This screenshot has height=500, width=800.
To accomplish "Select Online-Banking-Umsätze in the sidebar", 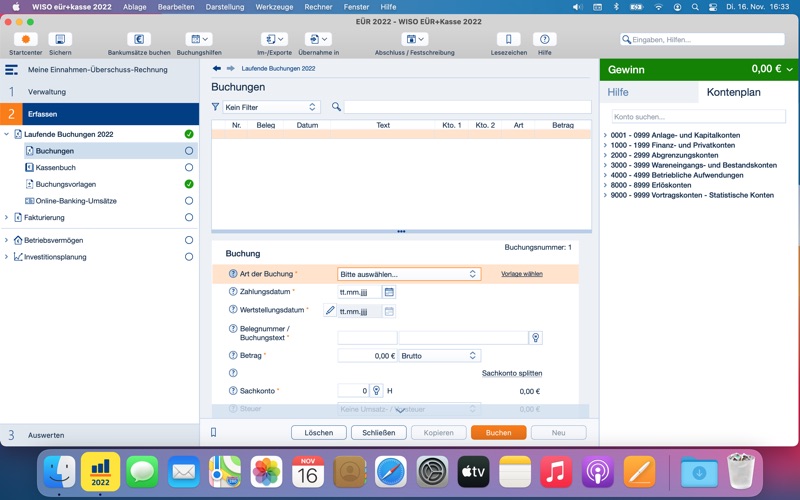I will pos(76,201).
